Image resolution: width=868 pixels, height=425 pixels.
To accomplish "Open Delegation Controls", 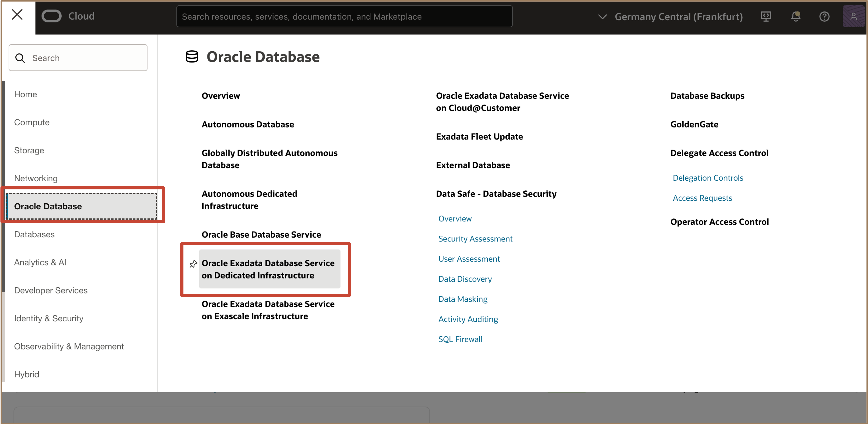I will click(x=708, y=178).
